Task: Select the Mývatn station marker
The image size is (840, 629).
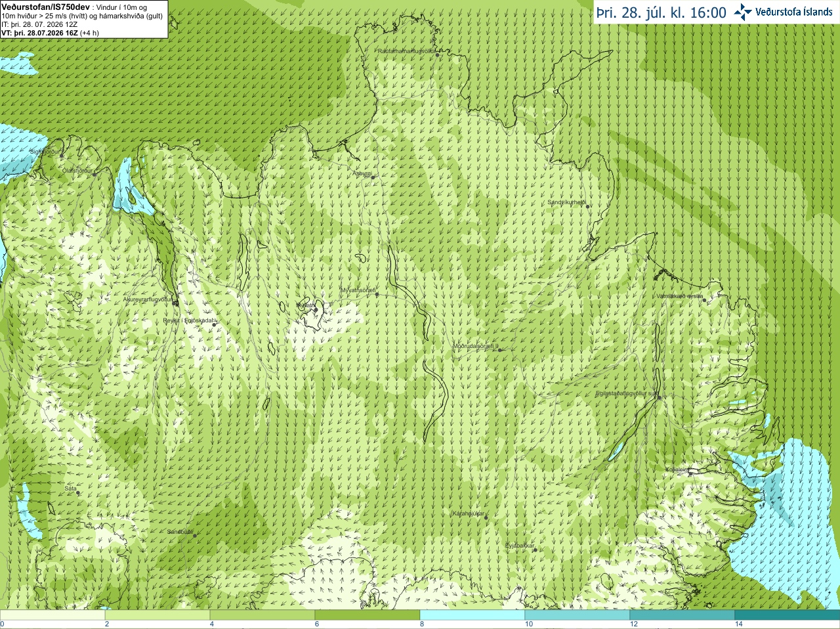Action: pos(316,309)
